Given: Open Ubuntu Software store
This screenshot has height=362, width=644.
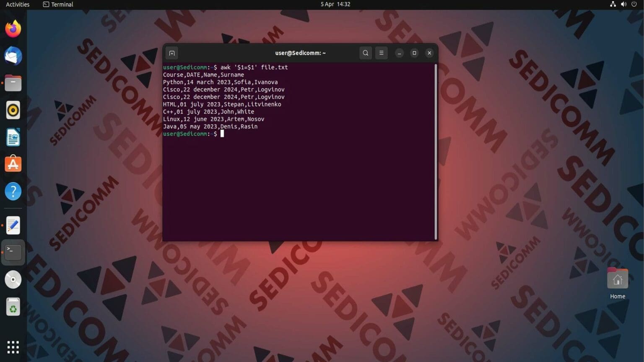Looking at the screenshot, I should [x=13, y=164].
